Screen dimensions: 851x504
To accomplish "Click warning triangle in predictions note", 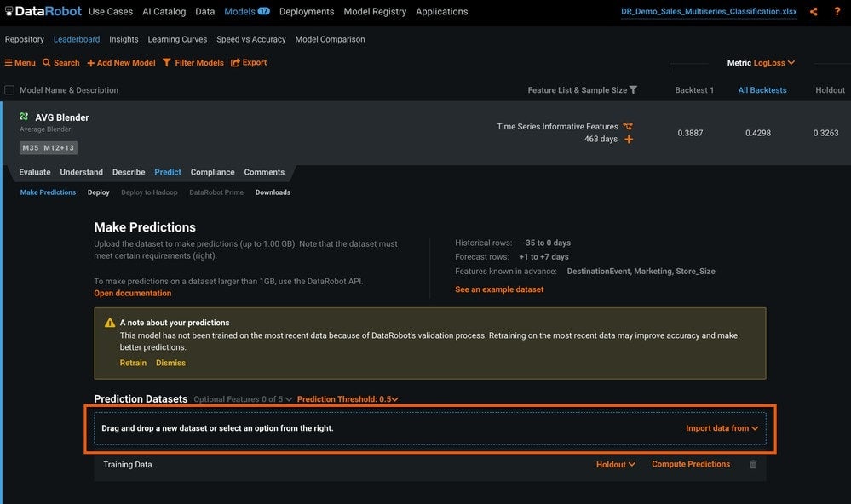I will (110, 323).
